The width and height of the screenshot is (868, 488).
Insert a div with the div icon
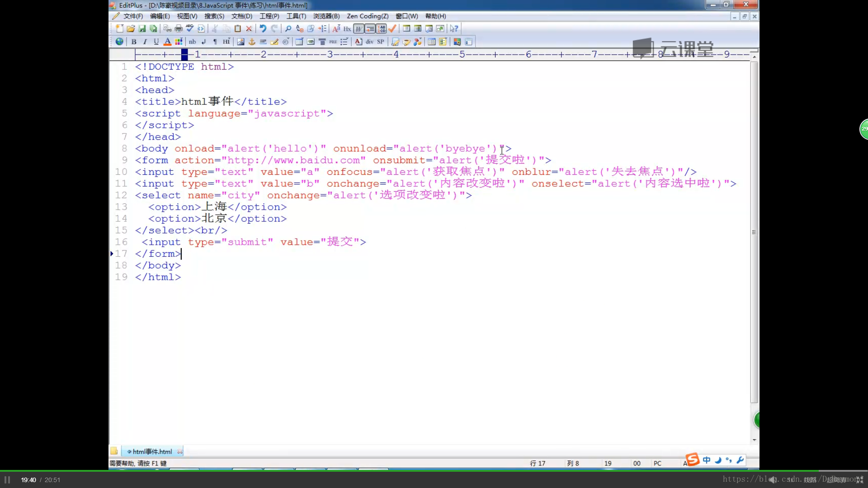tap(369, 42)
